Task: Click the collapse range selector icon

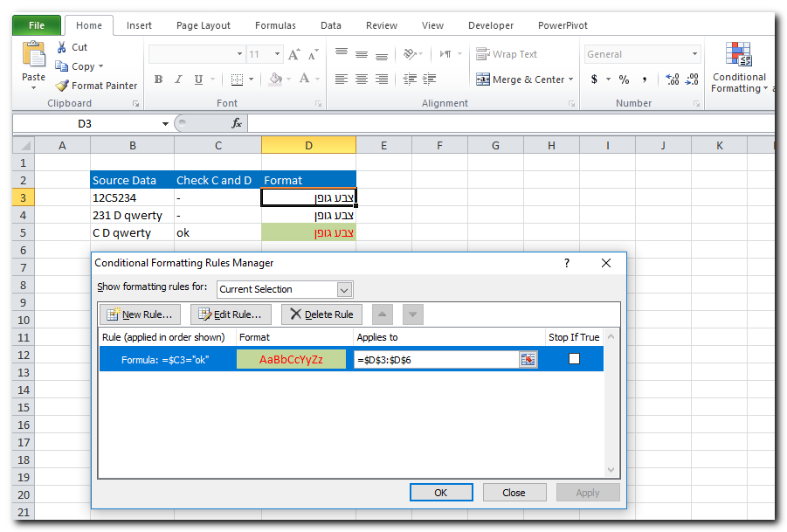Action: tap(528, 359)
